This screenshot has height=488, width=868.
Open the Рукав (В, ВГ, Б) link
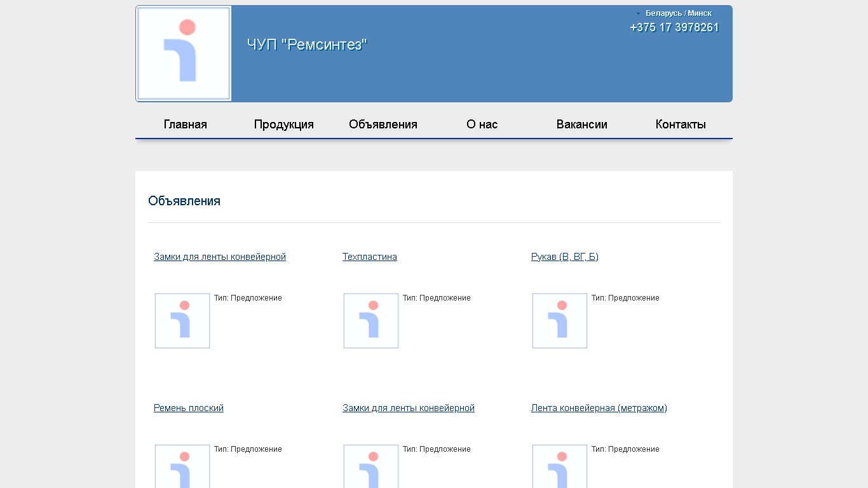[x=565, y=257]
